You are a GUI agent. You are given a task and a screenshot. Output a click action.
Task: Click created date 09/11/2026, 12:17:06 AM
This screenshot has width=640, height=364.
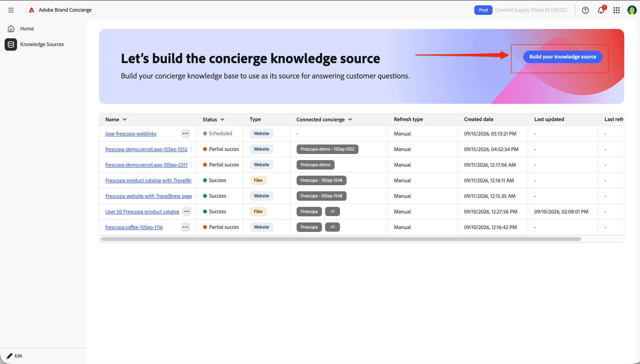pyautogui.click(x=490, y=165)
